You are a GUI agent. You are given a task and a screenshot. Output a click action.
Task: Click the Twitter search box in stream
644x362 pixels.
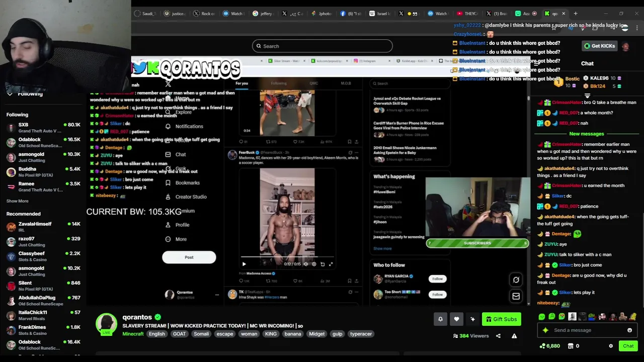409,83
